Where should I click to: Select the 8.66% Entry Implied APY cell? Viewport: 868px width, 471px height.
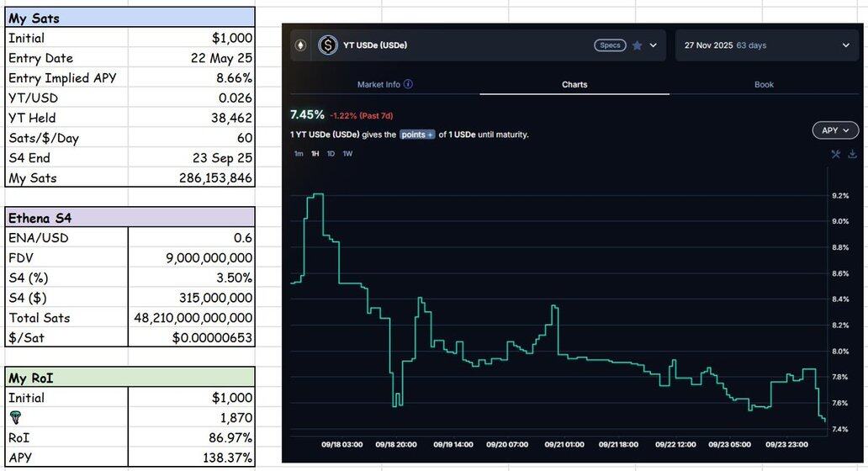(192, 78)
